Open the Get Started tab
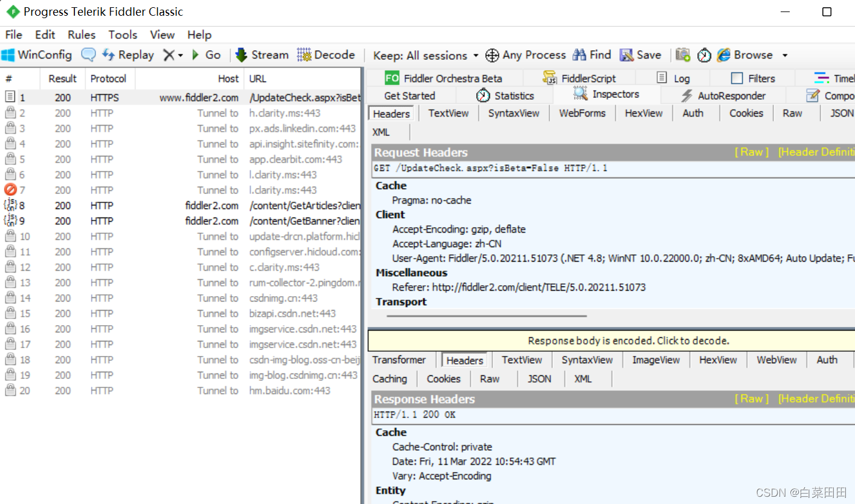The width and height of the screenshot is (855, 504). [x=410, y=95]
